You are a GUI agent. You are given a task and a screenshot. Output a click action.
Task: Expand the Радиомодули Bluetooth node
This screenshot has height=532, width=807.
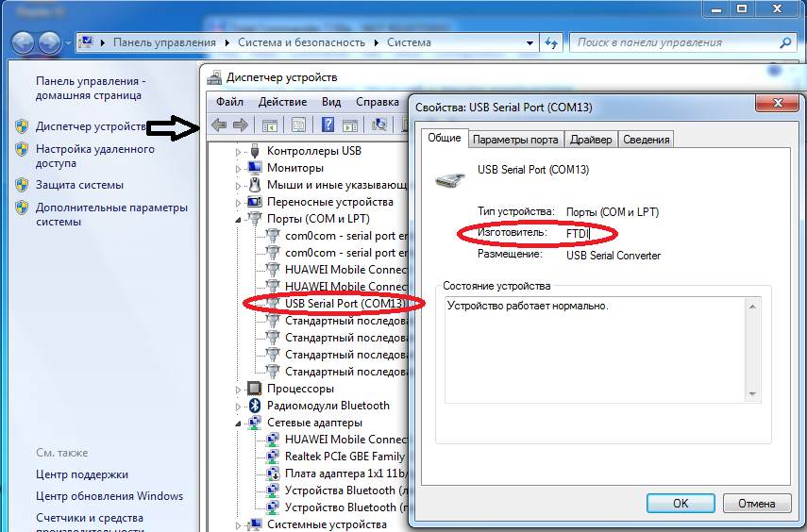point(238,407)
